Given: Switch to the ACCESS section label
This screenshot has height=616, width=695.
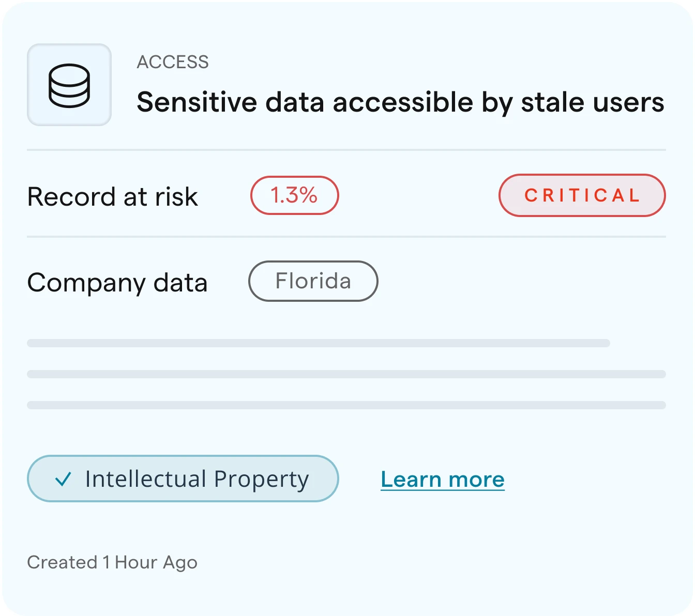Looking at the screenshot, I should point(173,61).
